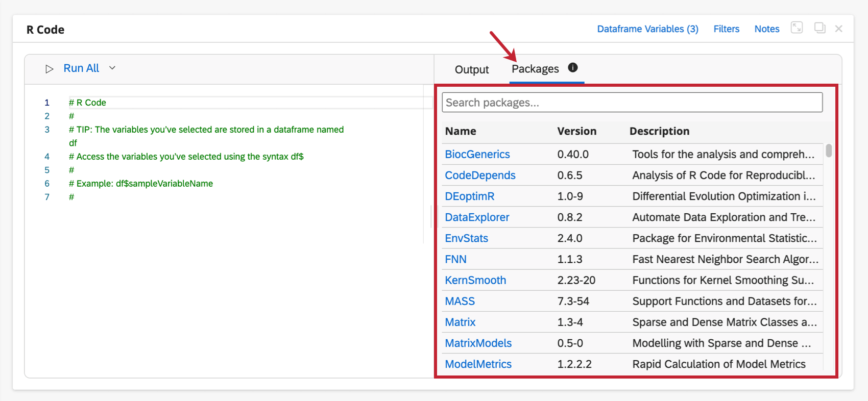Click the duplicate card icon
The image size is (868, 401).
click(819, 28)
